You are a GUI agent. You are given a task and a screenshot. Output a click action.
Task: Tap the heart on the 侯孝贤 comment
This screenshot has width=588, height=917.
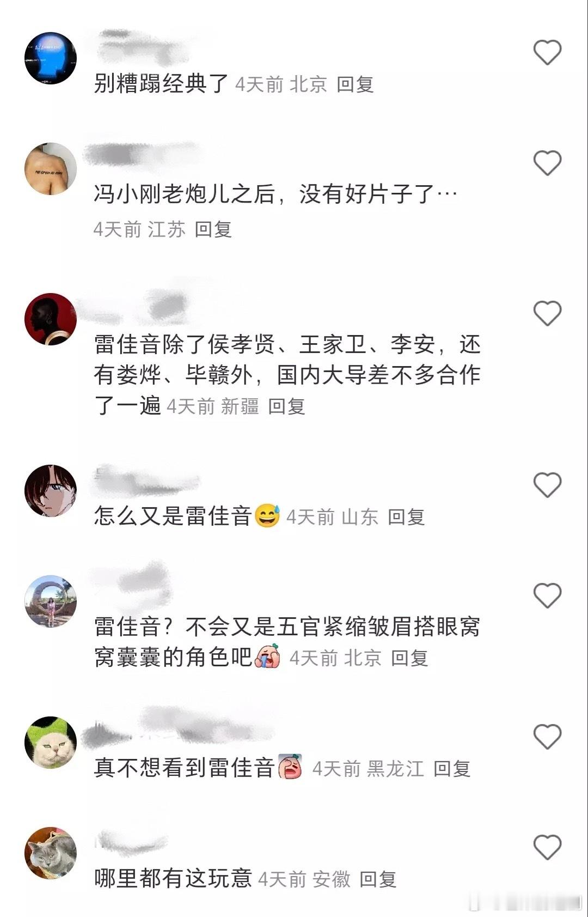547,313
